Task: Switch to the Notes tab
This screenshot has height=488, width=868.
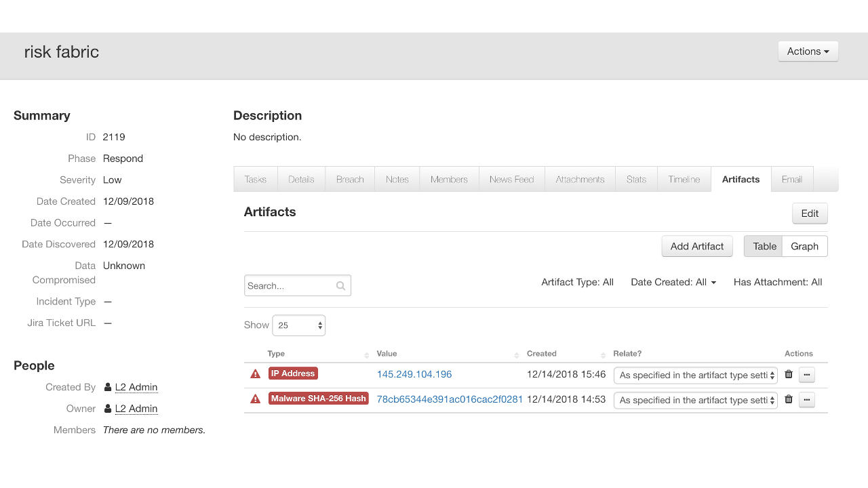Action: click(x=397, y=179)
